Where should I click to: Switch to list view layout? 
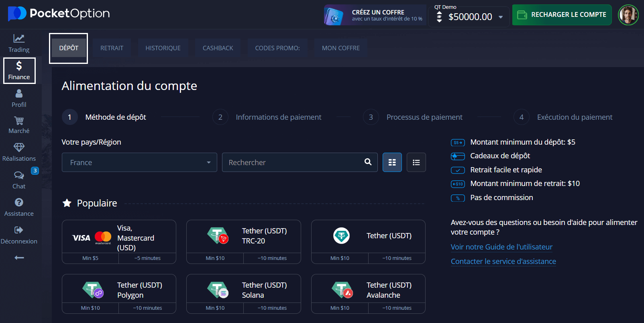click(416, 162)
